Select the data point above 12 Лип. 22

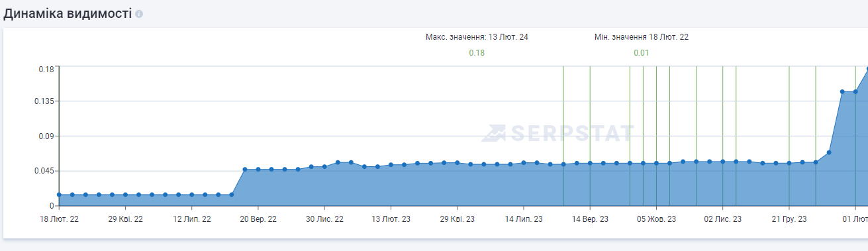192,195
